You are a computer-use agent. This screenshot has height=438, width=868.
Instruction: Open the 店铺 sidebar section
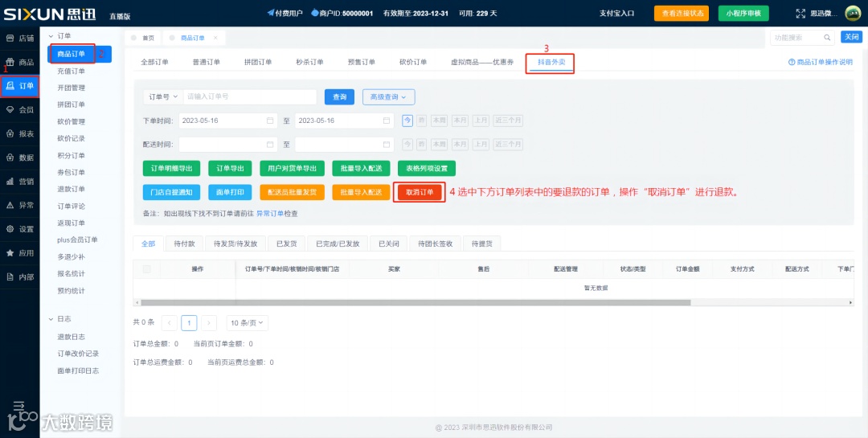point(20,39)
